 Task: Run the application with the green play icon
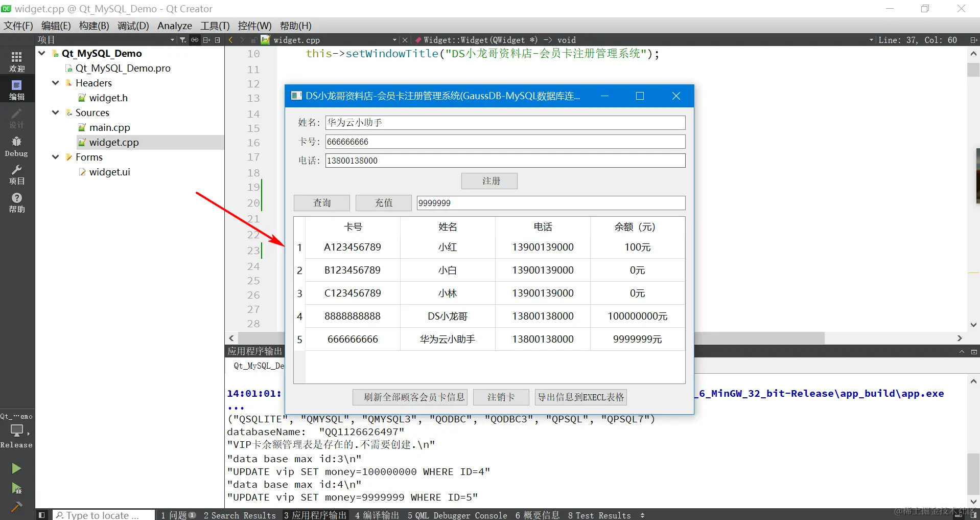(x=17, y=468)
